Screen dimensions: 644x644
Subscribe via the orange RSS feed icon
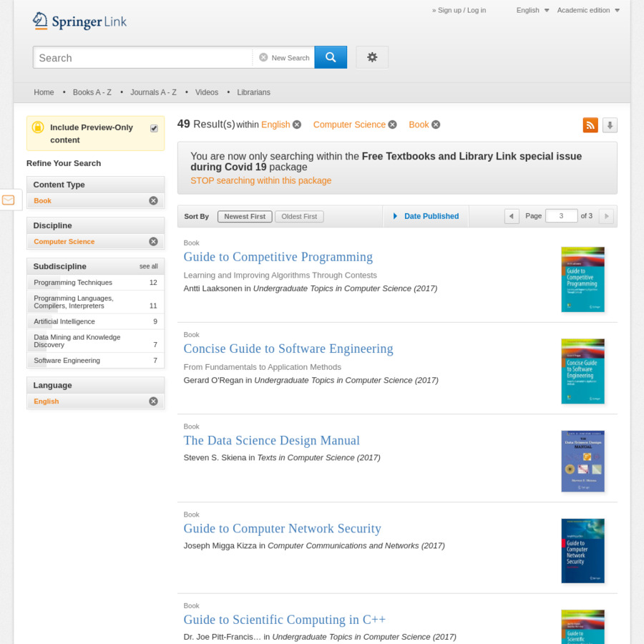(x=590, y=125)
